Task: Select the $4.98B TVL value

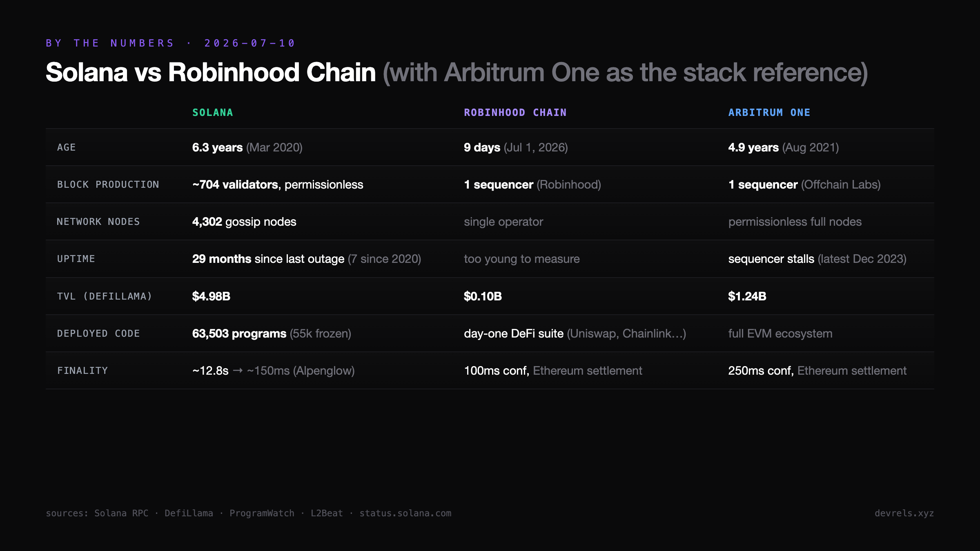Action: tap(211, 296)
